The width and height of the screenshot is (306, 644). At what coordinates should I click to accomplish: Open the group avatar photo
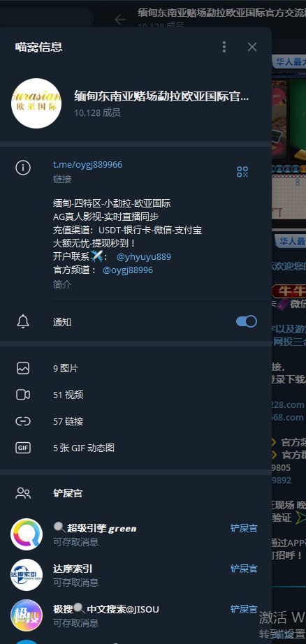36,103
